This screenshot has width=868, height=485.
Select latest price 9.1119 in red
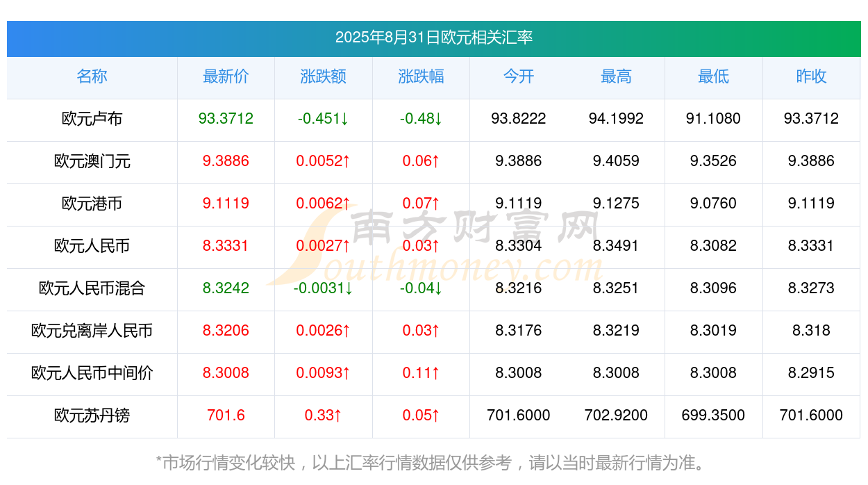(226, 204)
